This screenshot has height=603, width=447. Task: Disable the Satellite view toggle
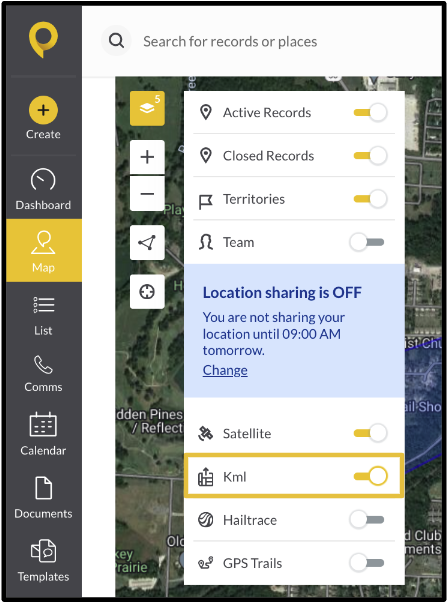pos(370,433)
